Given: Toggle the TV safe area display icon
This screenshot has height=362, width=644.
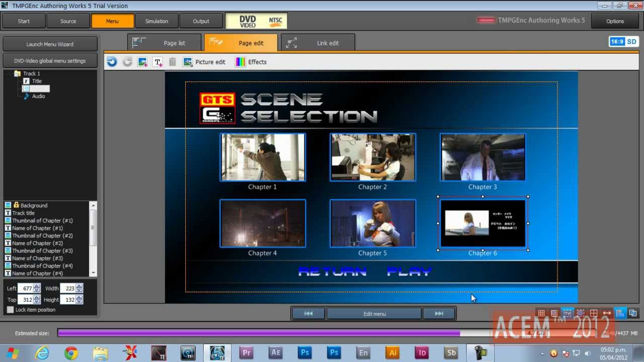Looking at the screenshot, I should (568, 313).
